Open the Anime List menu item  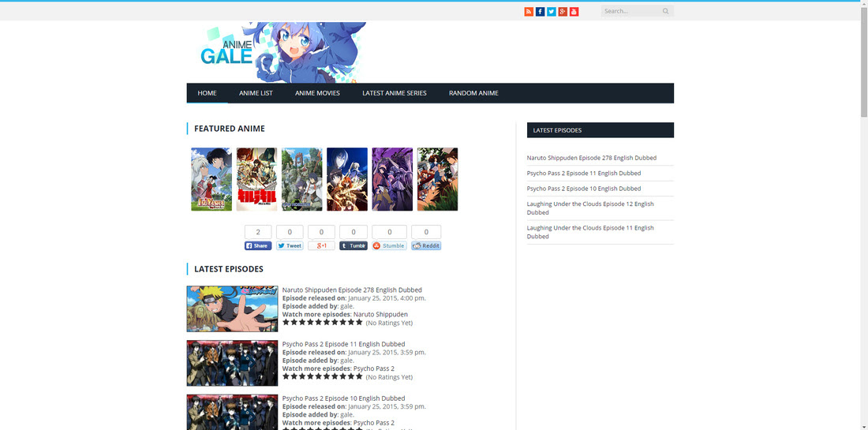256,93
